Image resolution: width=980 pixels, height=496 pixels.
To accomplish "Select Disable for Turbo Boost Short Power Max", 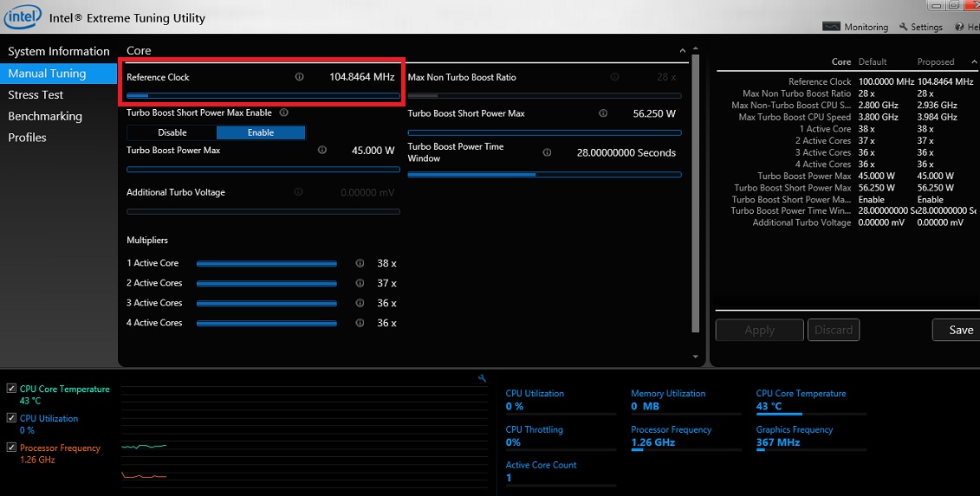I will [172, 132].
